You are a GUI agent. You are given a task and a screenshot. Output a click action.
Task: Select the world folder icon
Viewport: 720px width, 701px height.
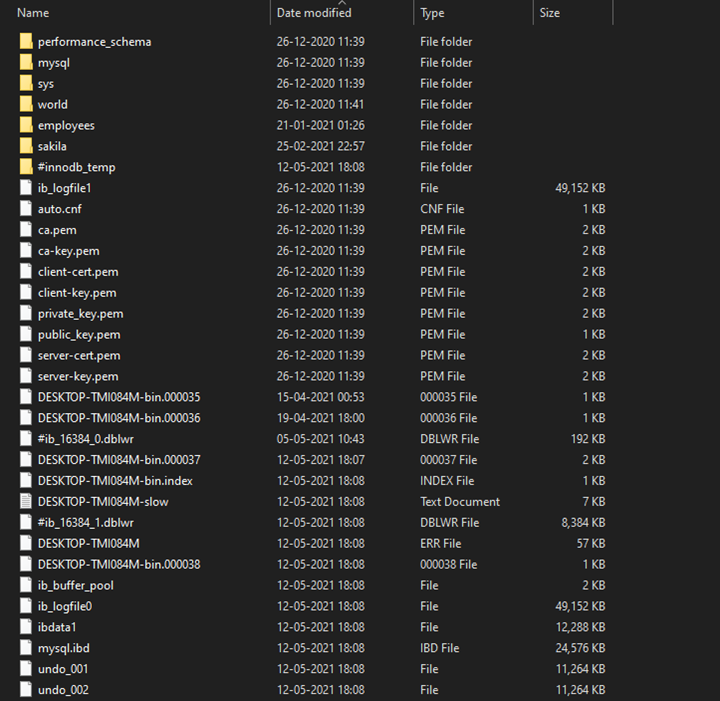pyautogui.click(x=26, y=104)
